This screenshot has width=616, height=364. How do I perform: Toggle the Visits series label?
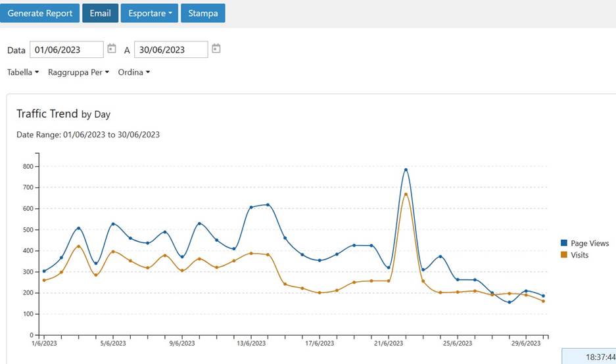pos(579,255)
